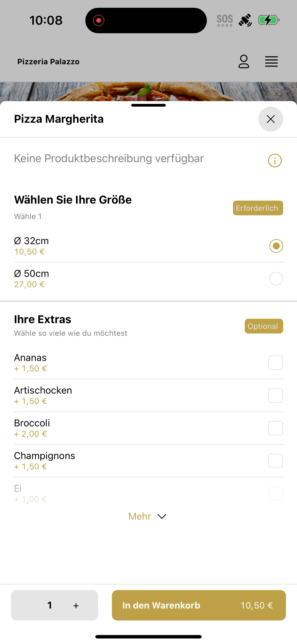297x644 pixels.
Task: Tap the Pizzeria Palazzo title
Action: pos(48,61)
